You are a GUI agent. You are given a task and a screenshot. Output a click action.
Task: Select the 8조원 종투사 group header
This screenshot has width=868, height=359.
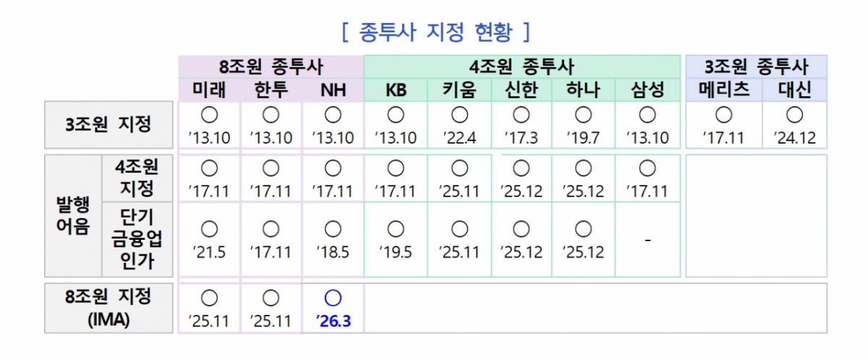tap(271, 67)
